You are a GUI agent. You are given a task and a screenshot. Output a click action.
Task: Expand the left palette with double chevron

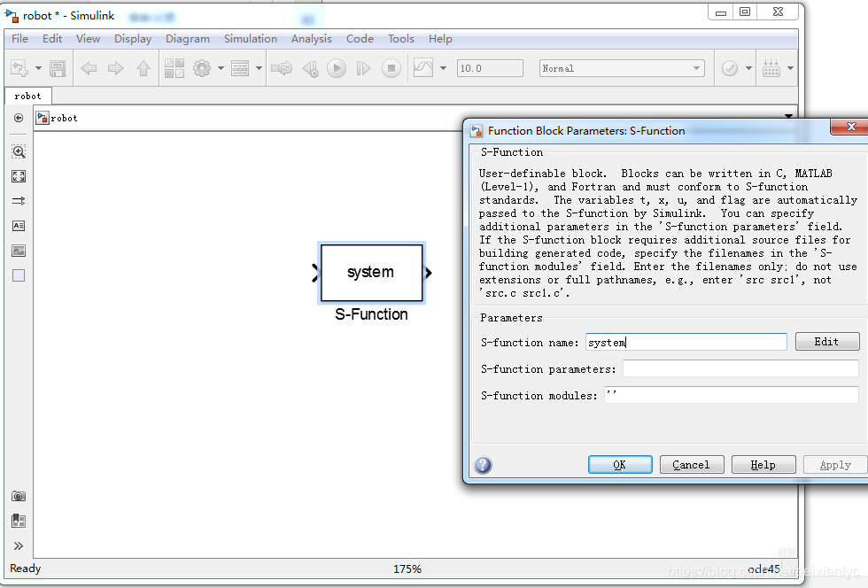[x=18, y=545]
